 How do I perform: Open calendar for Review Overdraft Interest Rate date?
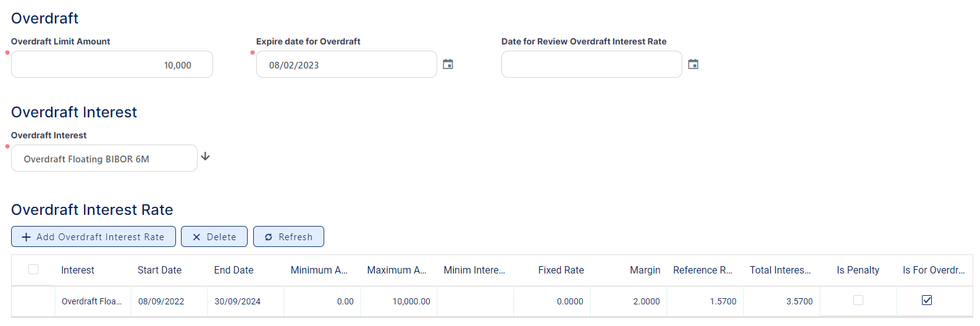point(693,64)
